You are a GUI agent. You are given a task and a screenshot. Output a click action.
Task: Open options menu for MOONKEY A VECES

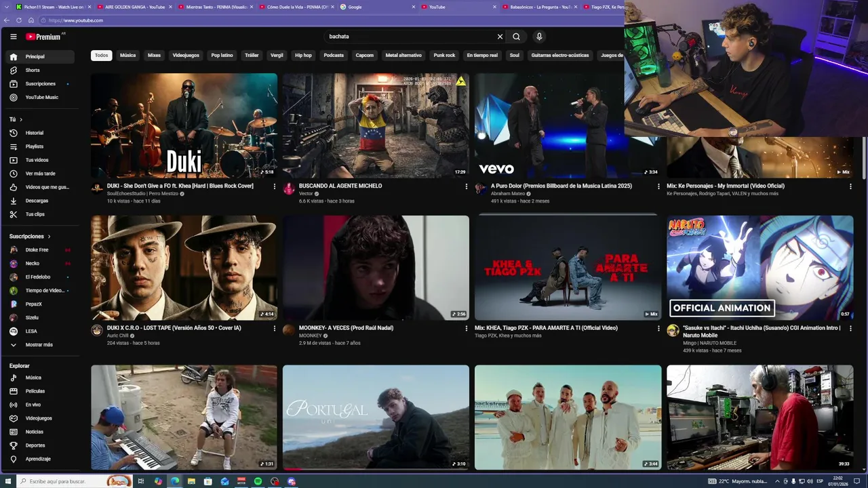(466, 328)
